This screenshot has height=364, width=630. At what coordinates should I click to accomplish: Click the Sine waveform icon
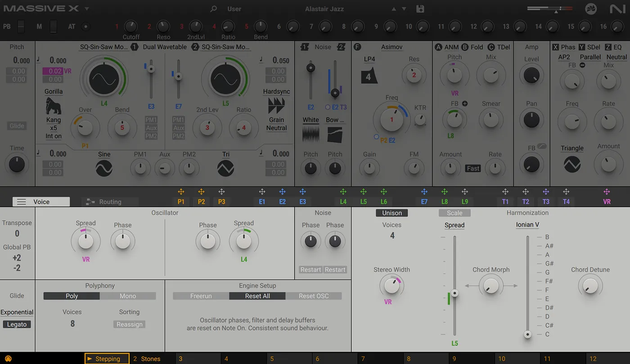[104, 168]
